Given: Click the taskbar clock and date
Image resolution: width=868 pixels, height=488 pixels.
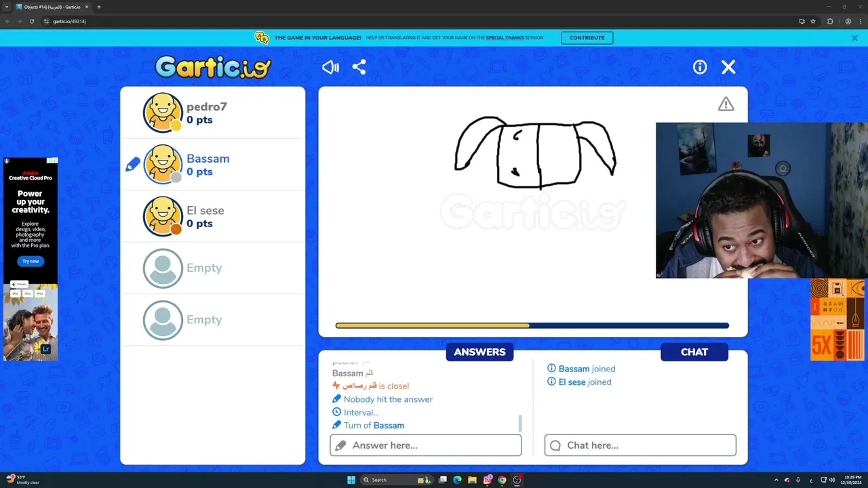Looking at the screenshot, I should pyautogui.click(x=852, y=480).
